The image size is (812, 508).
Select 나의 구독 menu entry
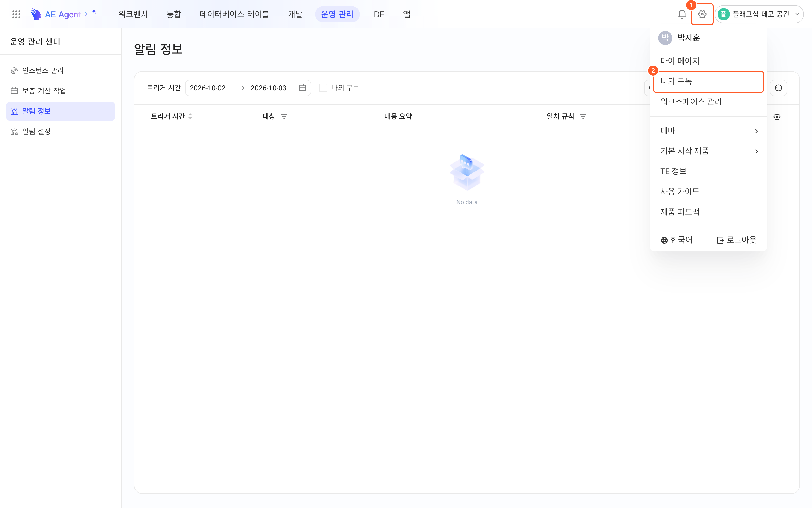708,81
